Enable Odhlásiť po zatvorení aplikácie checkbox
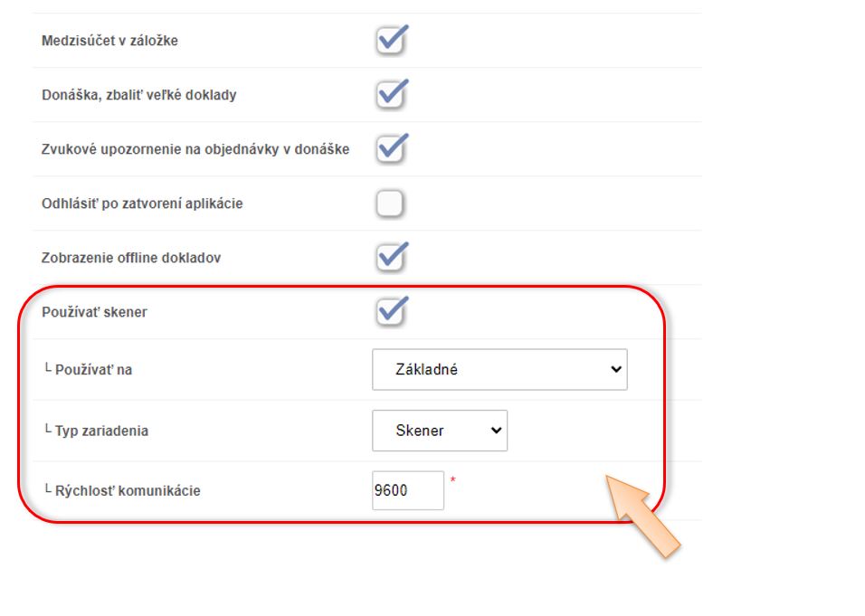Screen dimensions: 865x616 click(390, 204)
